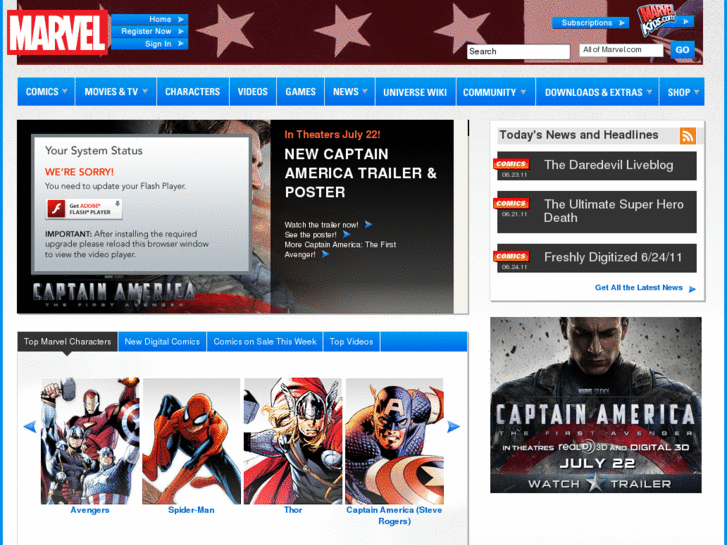Expand the Shop menu
Viewport: 727px width, 545px height.
(x=696, y=92)
